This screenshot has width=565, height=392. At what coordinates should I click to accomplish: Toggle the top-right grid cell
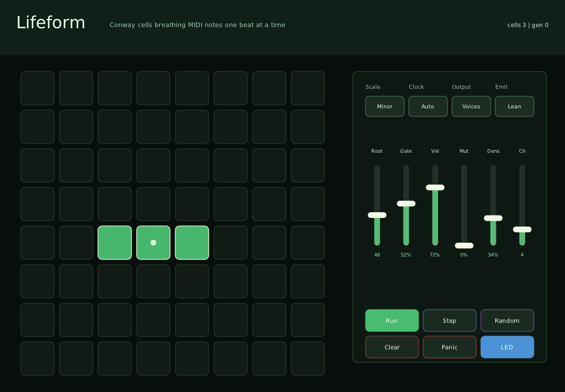click(x=308, y=88)
